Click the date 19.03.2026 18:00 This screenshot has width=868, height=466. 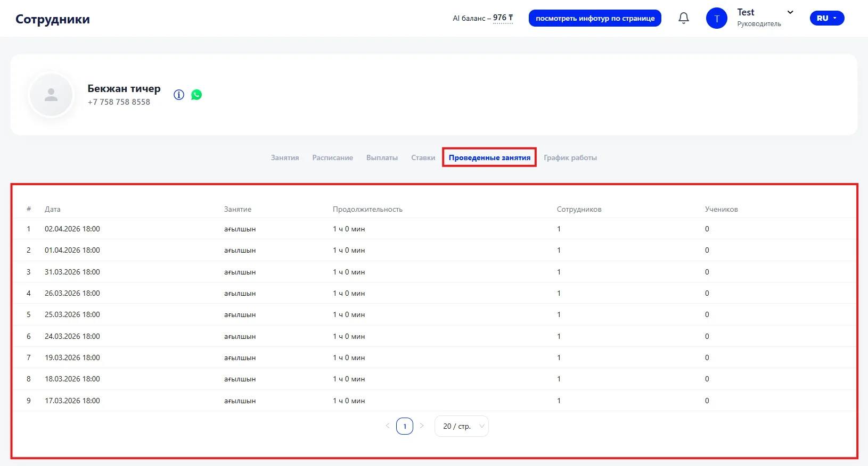[72, 357]
